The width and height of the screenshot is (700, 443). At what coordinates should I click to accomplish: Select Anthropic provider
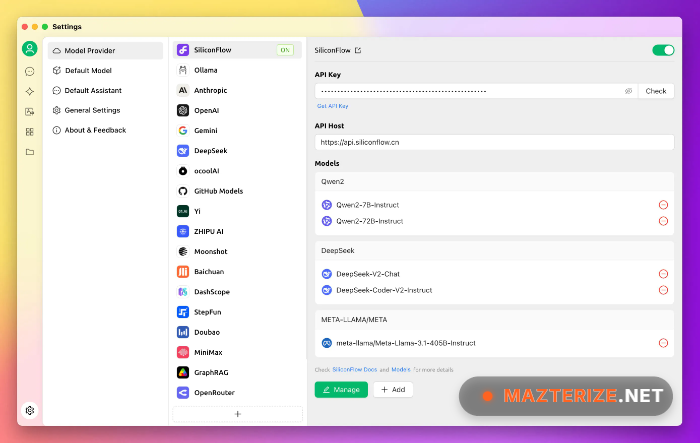pos(237,90)
